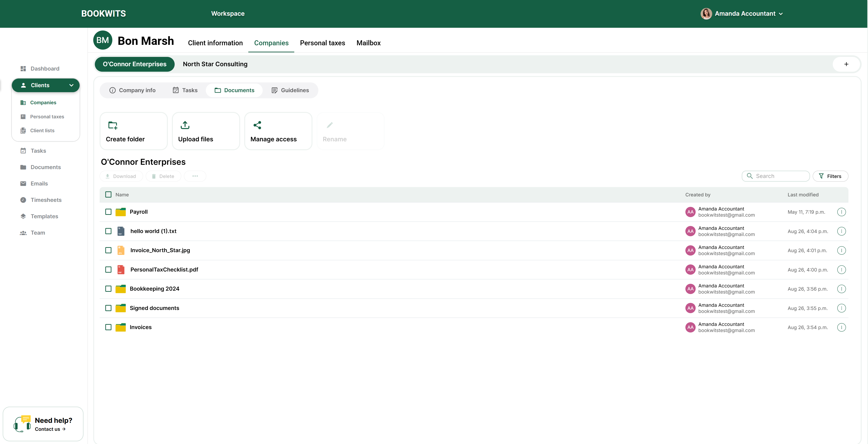Viewport: 868px width, 444px height.
Task: Check the Payroll folder checkbox
Action: click(108, 212)
